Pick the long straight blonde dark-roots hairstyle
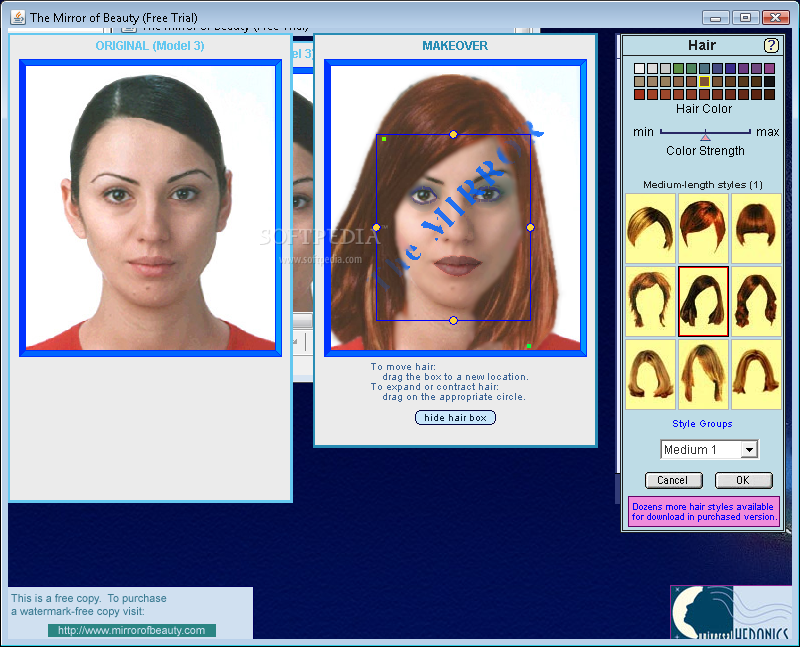This screenshot has height=647, width=800. click(x=703, y=375)
